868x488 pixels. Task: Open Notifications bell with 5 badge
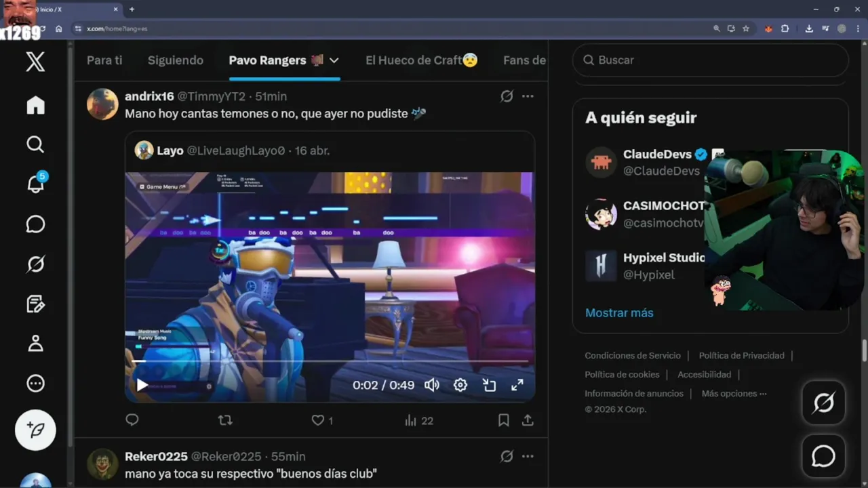[x=36, y=184]
